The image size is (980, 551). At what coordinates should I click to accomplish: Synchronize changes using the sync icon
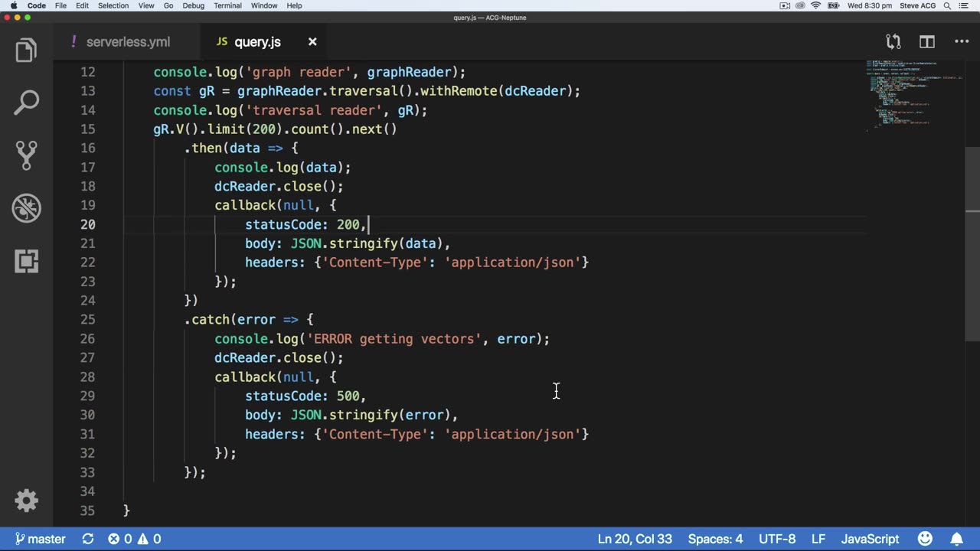click(88, 539)
